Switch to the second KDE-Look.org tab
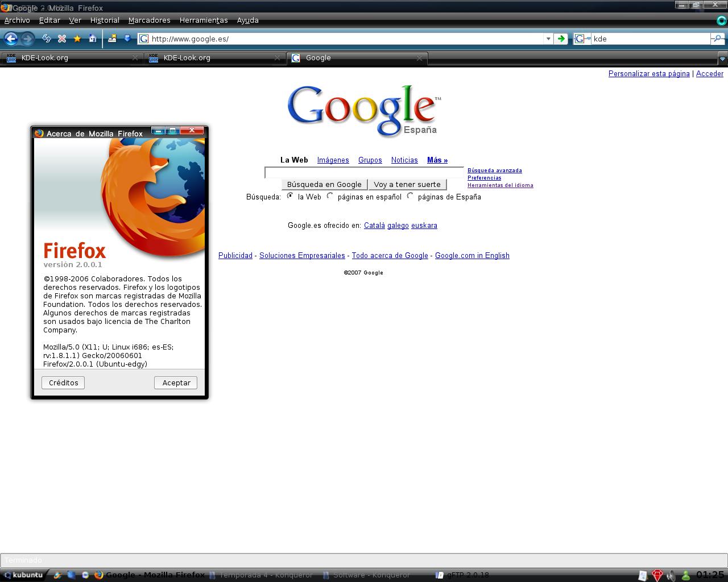 pyautogui.click(x=214, y=58)
